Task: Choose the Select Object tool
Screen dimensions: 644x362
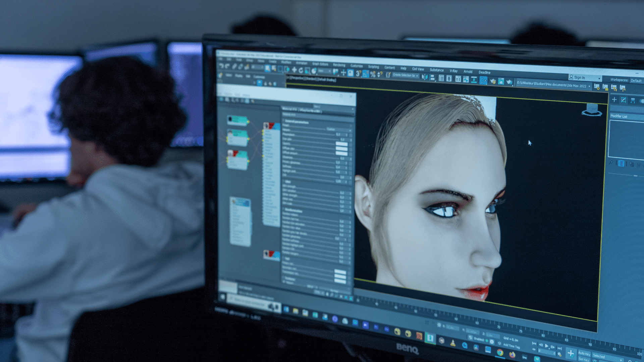Action: click(268, 68)
